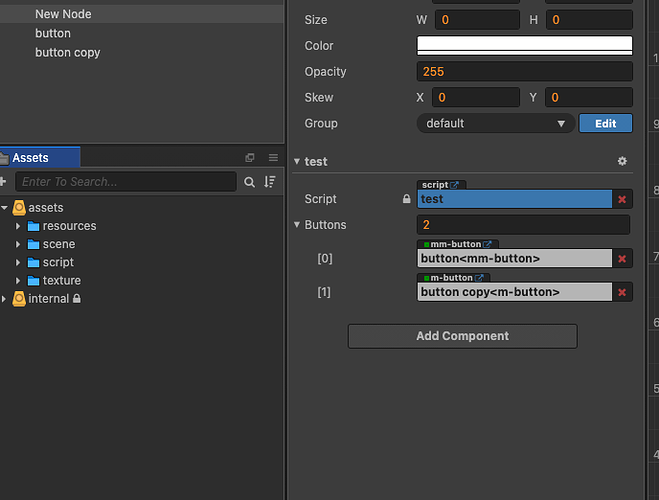Focus the Enter To Search field
The height and width of the screenshot is (500, 659).
[126, 182]
